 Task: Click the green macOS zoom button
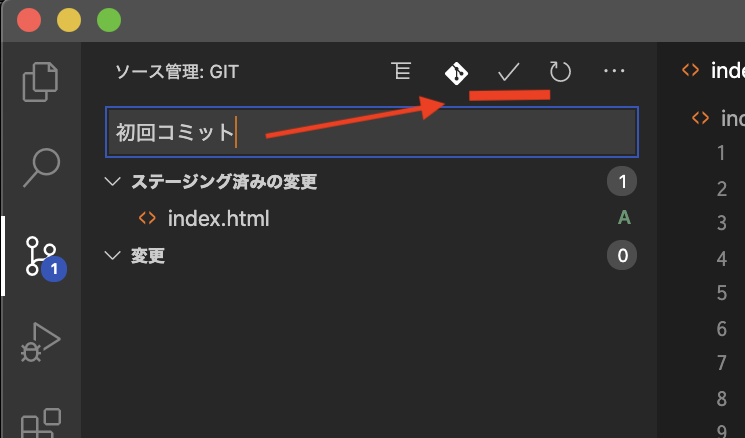pos(109,20)
